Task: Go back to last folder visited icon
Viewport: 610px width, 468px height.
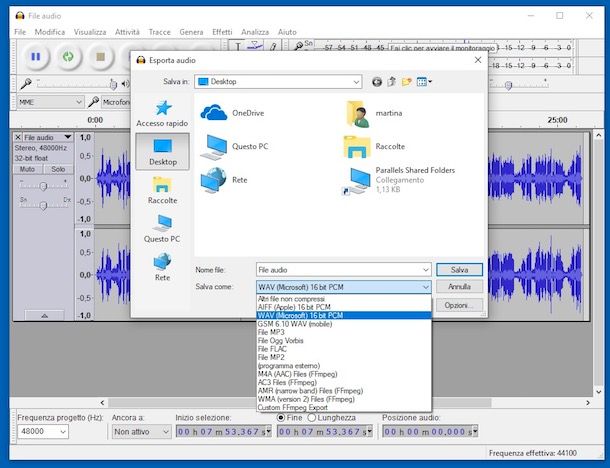Action: pos(377,82)
